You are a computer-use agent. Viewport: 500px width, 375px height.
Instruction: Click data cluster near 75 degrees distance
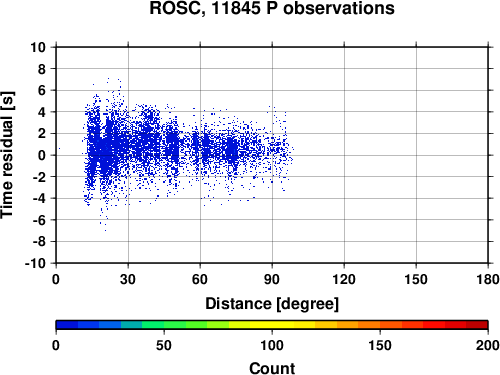tap(232, 150)
